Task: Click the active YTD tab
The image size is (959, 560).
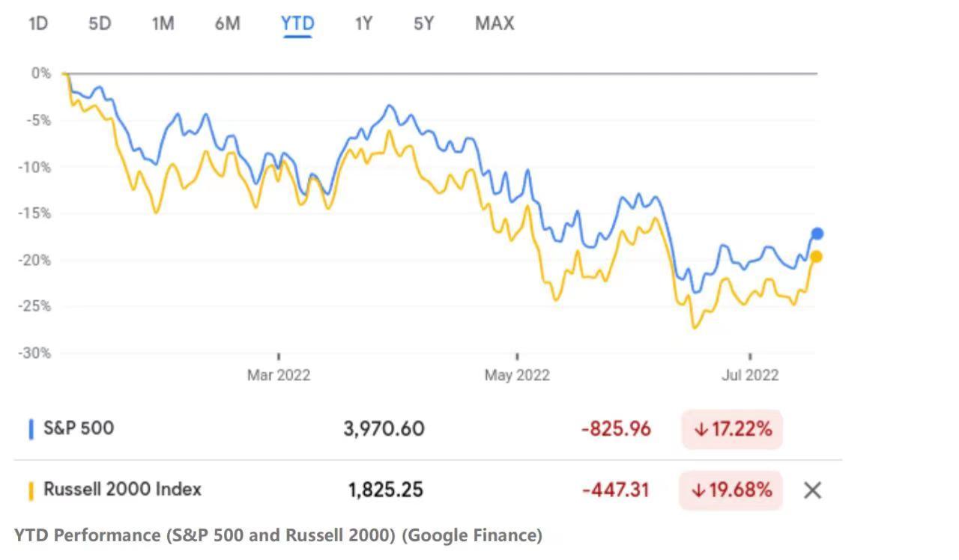Action: click(297, 24)
